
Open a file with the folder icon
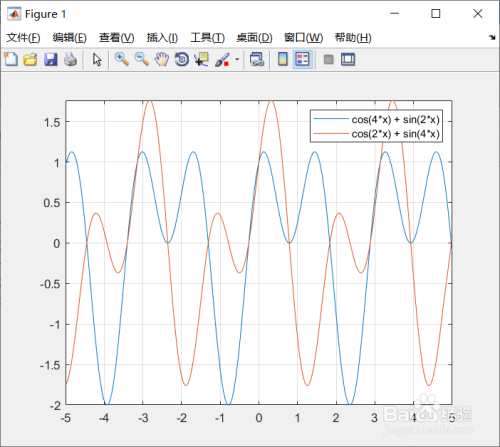pyautogui.click(x=30, y=59)
